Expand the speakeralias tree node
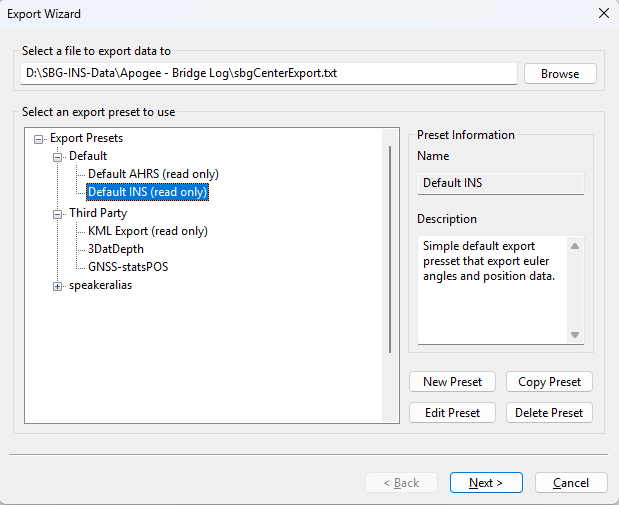The image size is (619, 505). pos(57,286)
